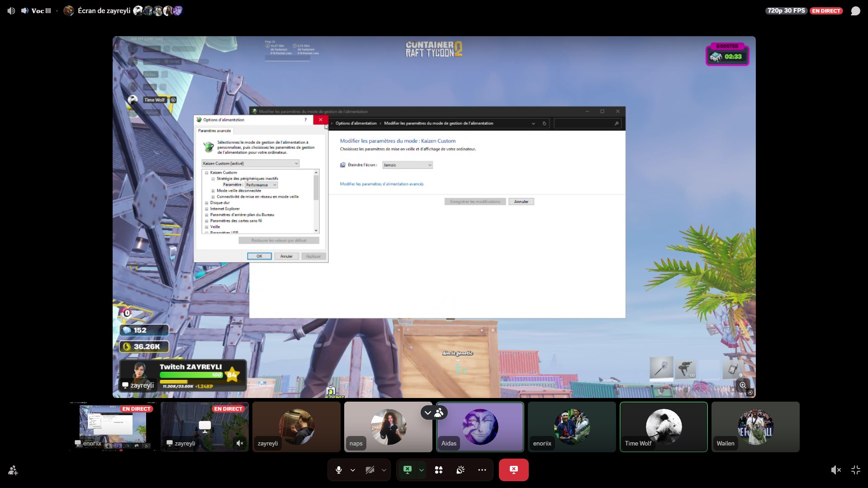Collapse the Stratégie des périphériques inactifs node
The height and width of the screenshot is (488, 868).
[213, 179]
